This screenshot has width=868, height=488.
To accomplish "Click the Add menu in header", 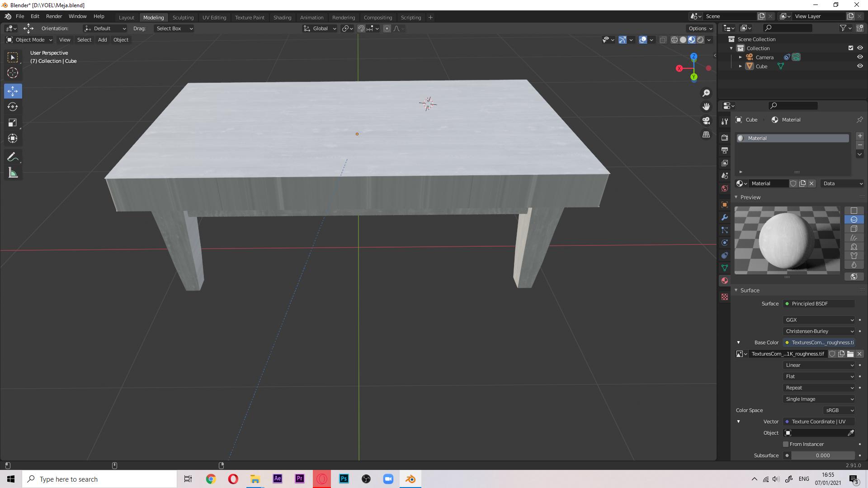I will pos(103,39).
